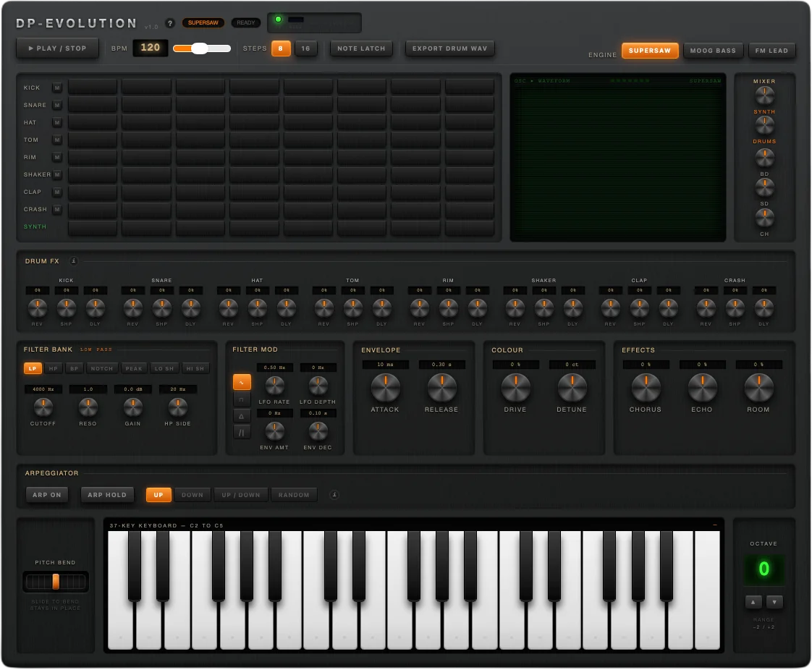Mute the Snare track

pos(57,105)
